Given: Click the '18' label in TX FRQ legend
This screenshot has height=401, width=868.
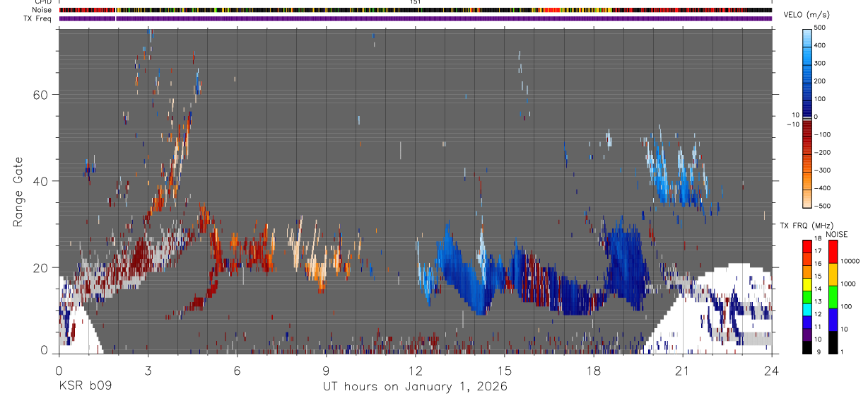Looking at the screenshot, I should coord(819,239).
